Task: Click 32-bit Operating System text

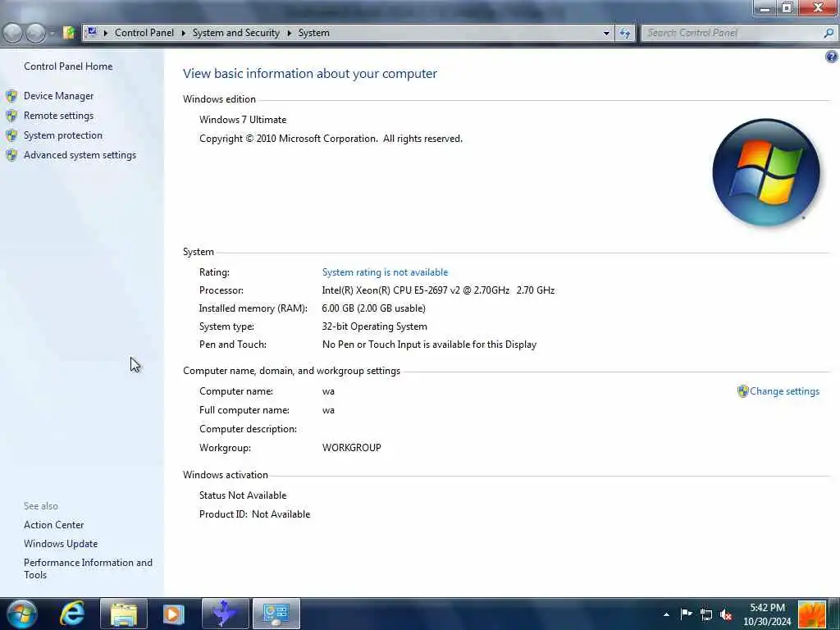Action: coord(374,326)
